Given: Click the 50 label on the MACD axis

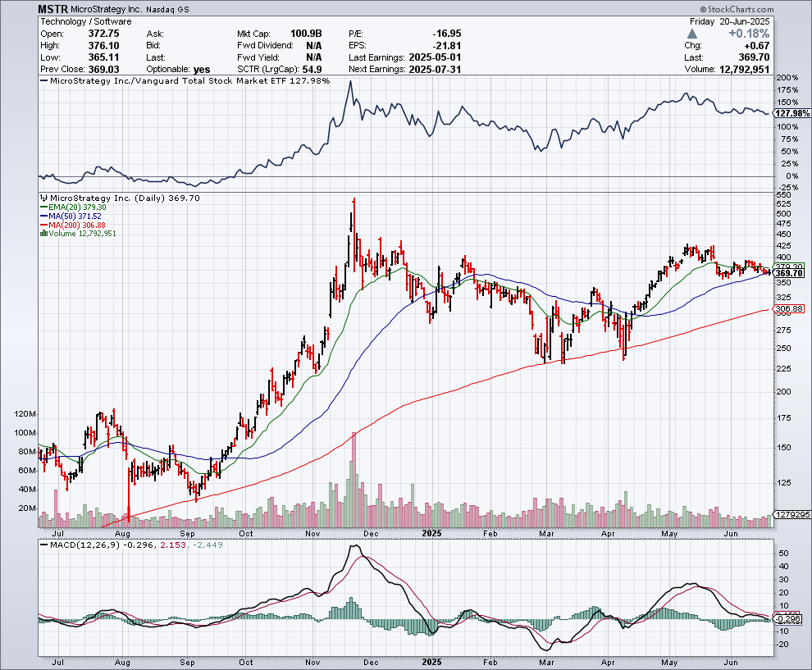Looking at the screenshot, I should point(783,553).
